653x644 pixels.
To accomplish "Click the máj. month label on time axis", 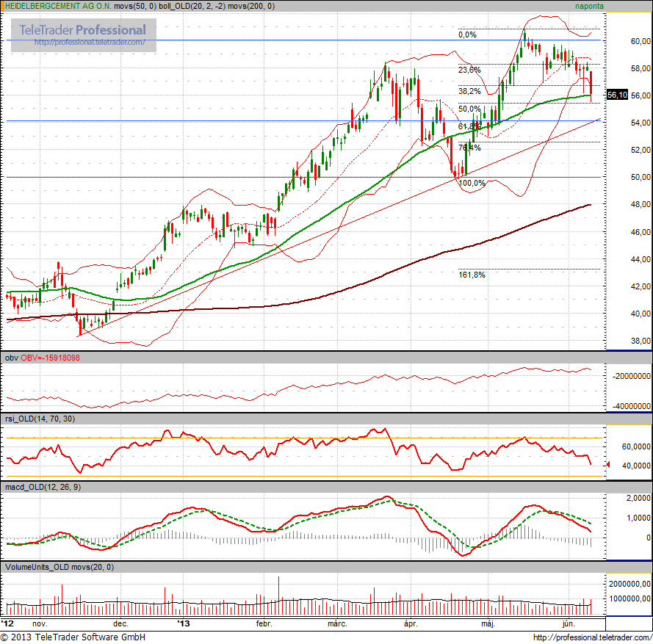I will tap(488, 623).
